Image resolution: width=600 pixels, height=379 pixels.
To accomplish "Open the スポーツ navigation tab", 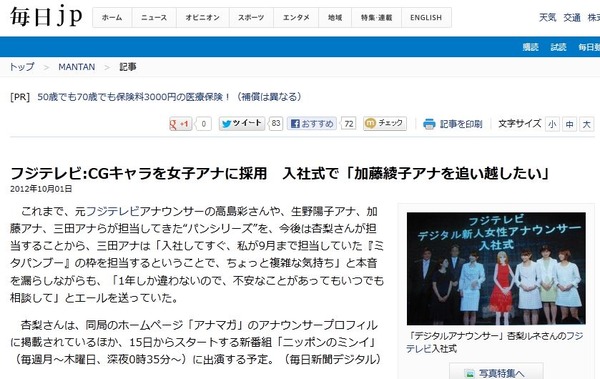I will point(251,18).
